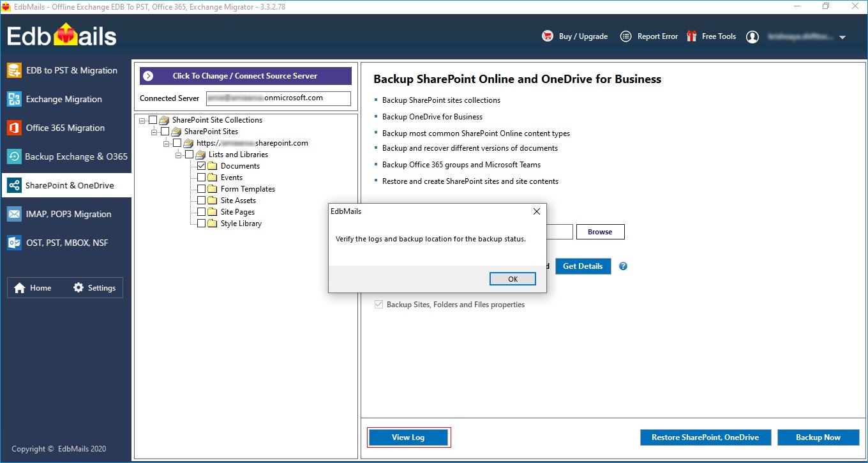
Task: Click the Free Tools link
Action: 719,36
